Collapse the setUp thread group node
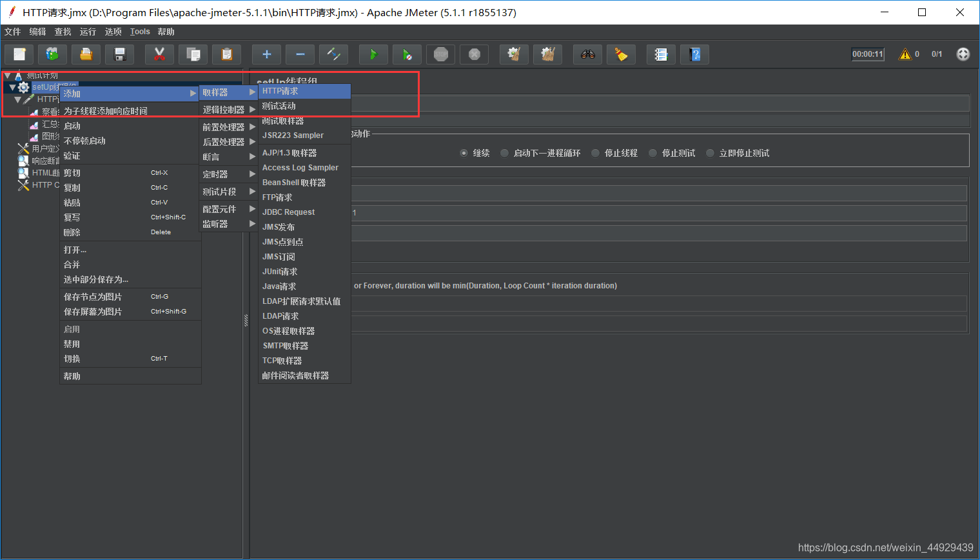The width and height of the screenshot is (980, 560). 12,87
